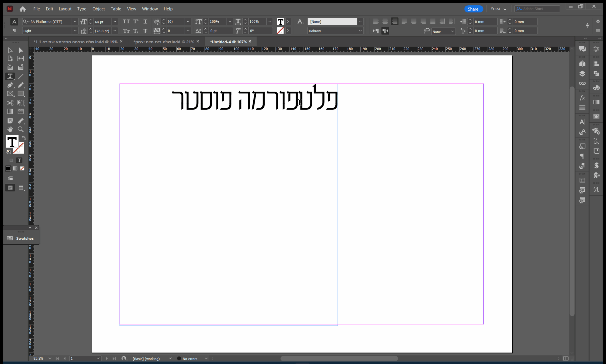Switch to first .indd tab at 19%
606x364 pixels.
[x=76, y=42]
